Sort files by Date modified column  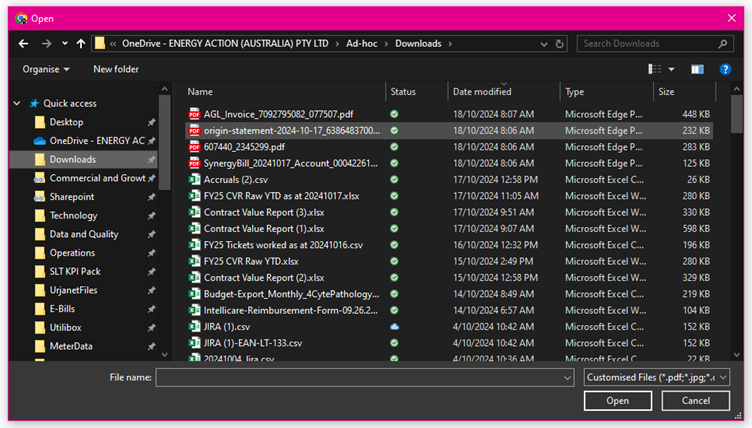click(482, 91)
